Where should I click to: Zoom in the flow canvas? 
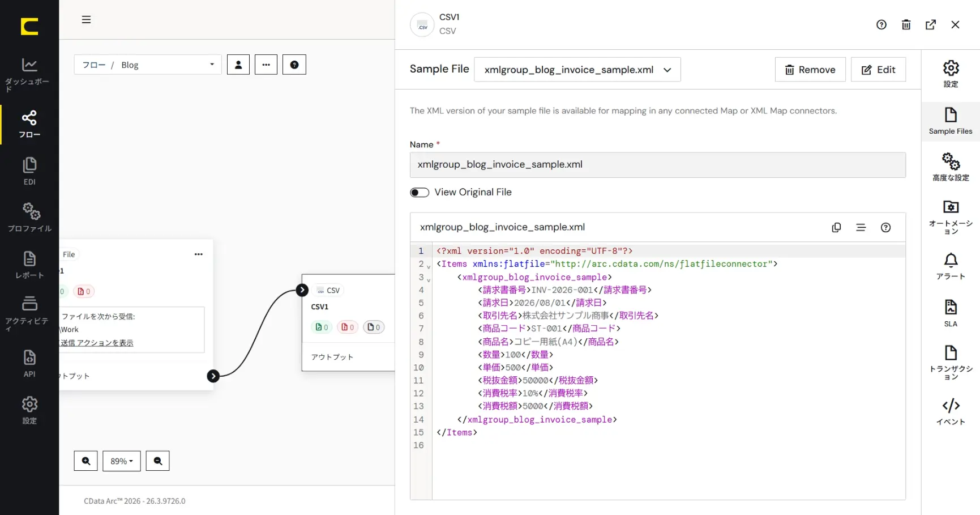pyautogui.click(x=86, y=461)
